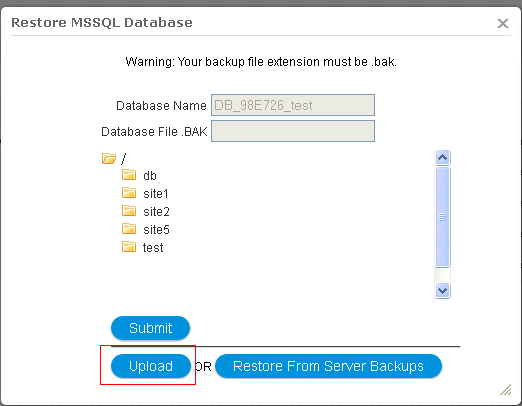Screen dimensions: 522x406
Task: Close the Restore MSSQL Database dialog
Action: point(503,23)
